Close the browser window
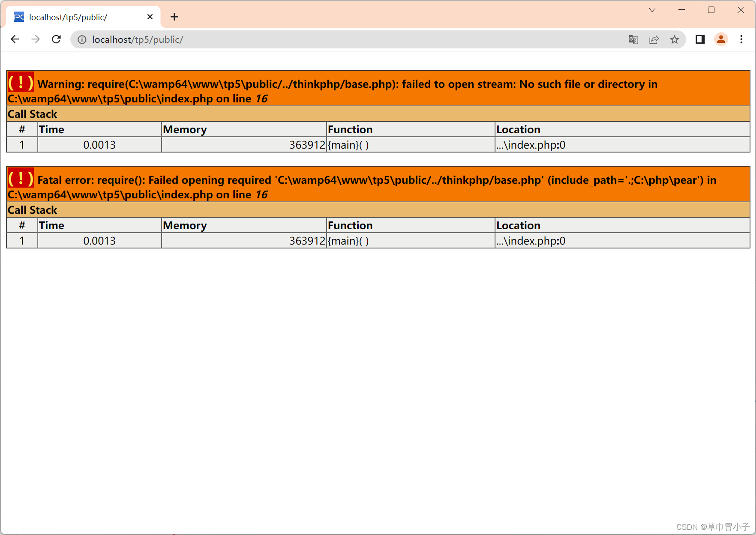Screen dimensions: 756x535 pyautogui.click(x=741, y=10)
